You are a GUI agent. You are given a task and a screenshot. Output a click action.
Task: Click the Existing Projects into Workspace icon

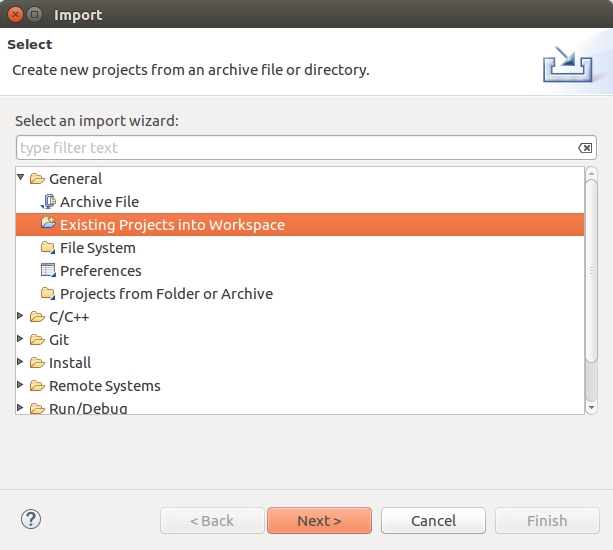coord(48,225)
